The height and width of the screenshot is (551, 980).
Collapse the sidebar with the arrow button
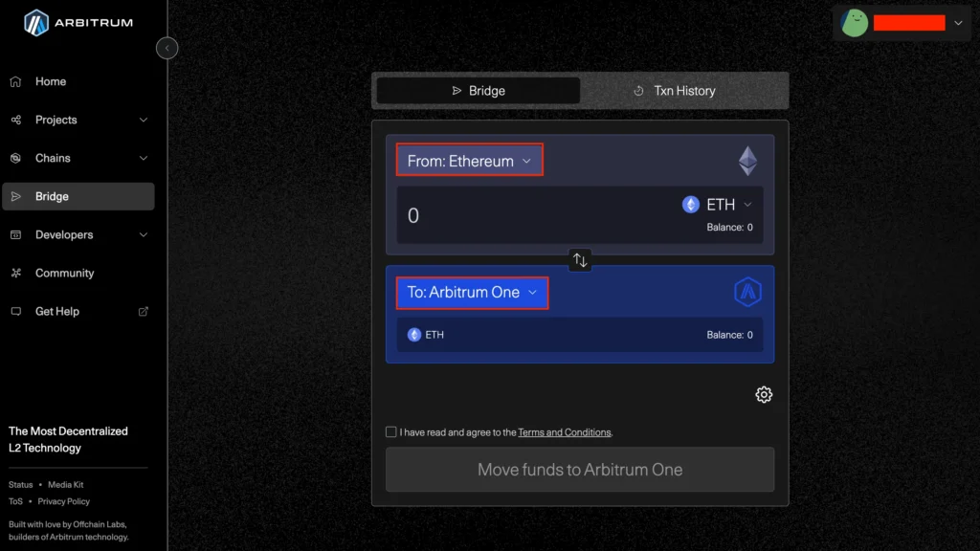(x=167, y=48)
